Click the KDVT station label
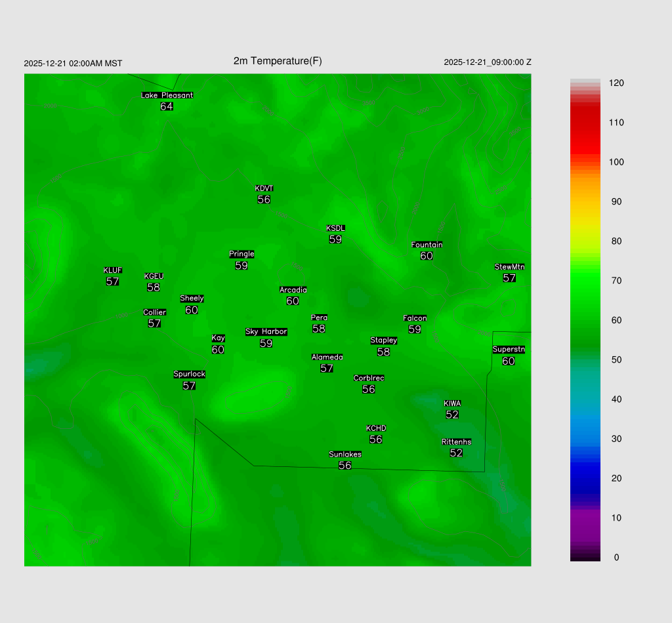The image size is (672, 623). (264, 189)
